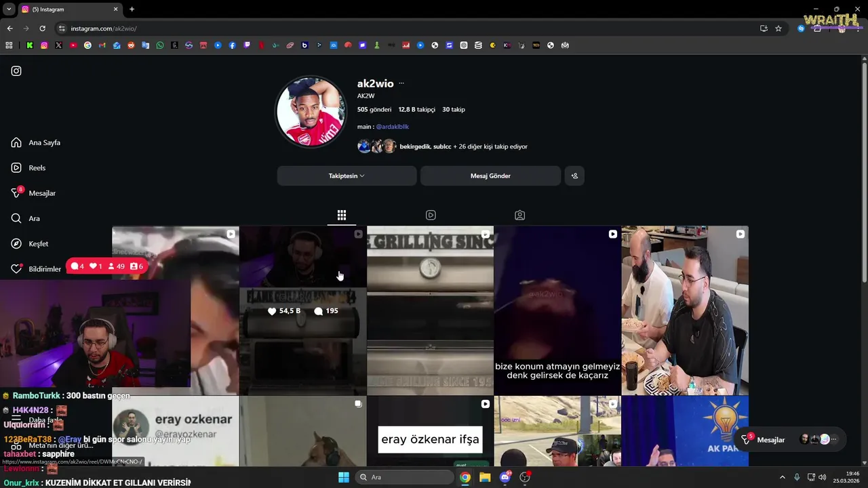This screenshot has width=868, height=488.
Task: Open the Google bookmark
Action: 87,45
